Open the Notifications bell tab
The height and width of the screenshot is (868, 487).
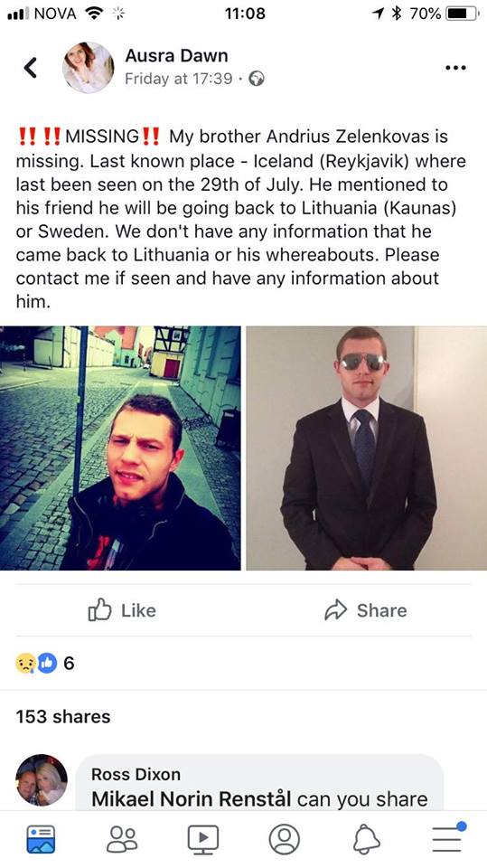point(366,839)
